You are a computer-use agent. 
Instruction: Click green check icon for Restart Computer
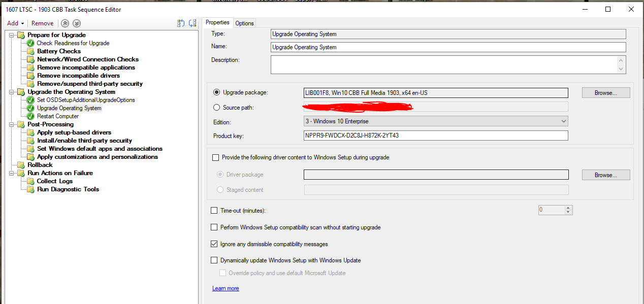[x=30, y=116]
